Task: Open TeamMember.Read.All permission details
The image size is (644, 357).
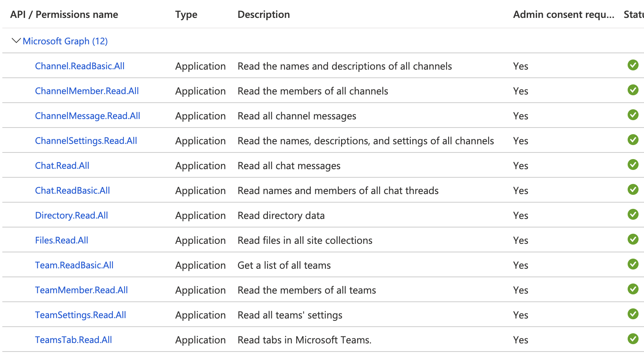Action: click(x=81, y=290)
